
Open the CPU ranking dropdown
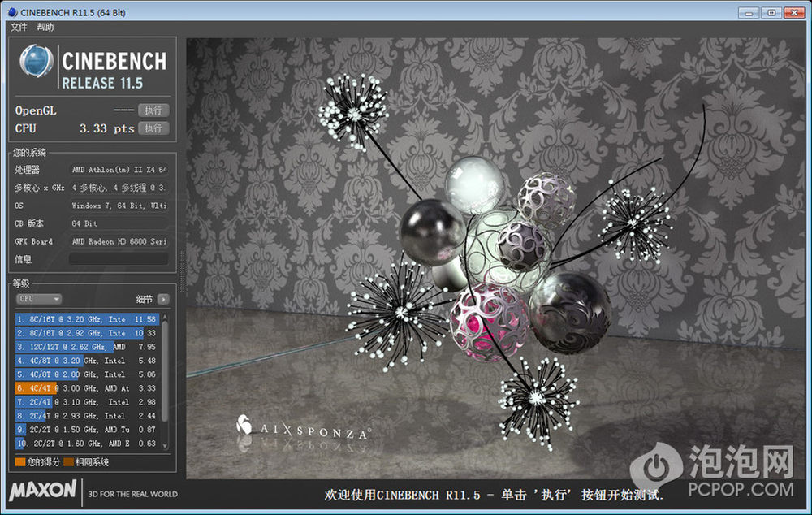point(39,299)
